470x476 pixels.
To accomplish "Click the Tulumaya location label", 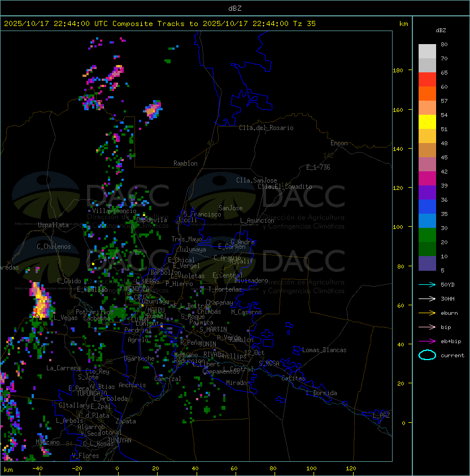I will click(193, 249).
